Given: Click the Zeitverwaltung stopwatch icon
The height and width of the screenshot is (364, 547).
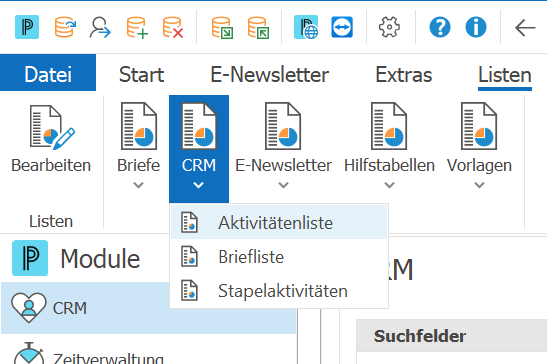Looking at the screenshot, I should pos(29,353).
